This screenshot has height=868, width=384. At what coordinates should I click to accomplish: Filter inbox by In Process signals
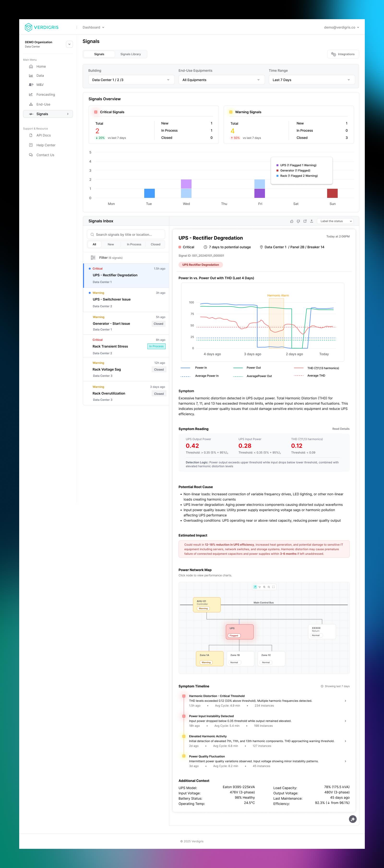point(134,245)
